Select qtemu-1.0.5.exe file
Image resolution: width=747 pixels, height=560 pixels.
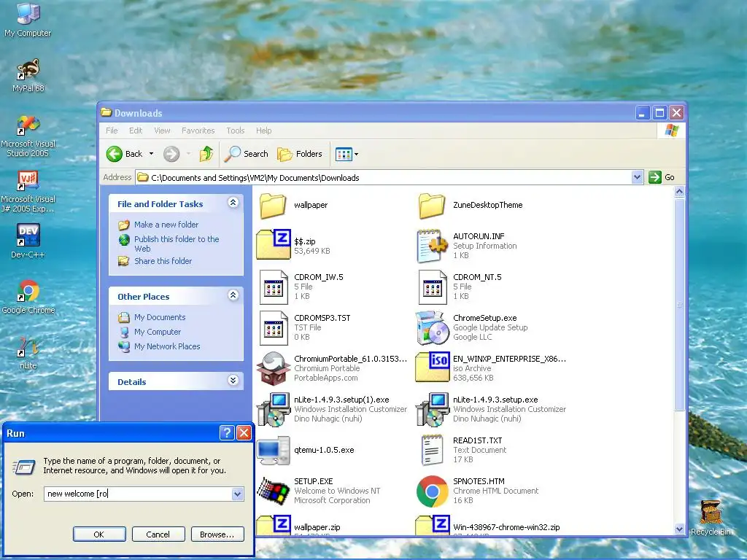(306, 450)
